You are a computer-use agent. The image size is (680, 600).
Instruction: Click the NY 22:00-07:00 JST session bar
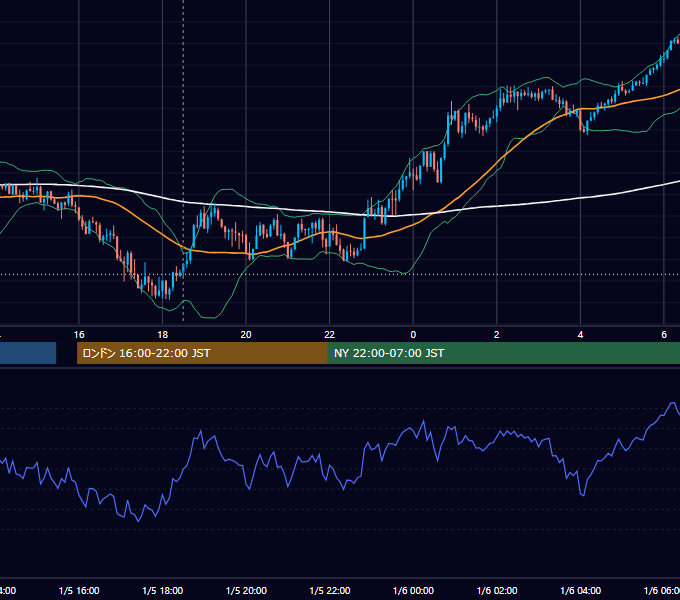click(x=503, y=353)
